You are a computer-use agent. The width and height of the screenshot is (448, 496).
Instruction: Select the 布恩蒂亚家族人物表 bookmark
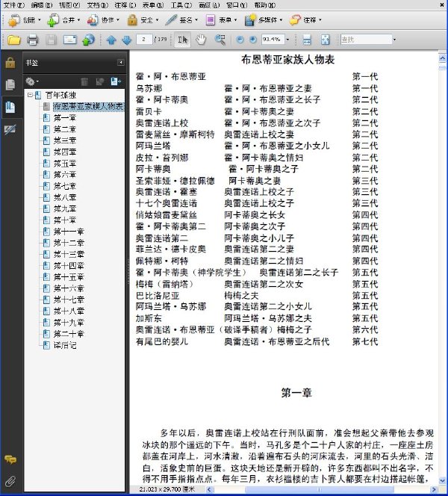[88, 106]
